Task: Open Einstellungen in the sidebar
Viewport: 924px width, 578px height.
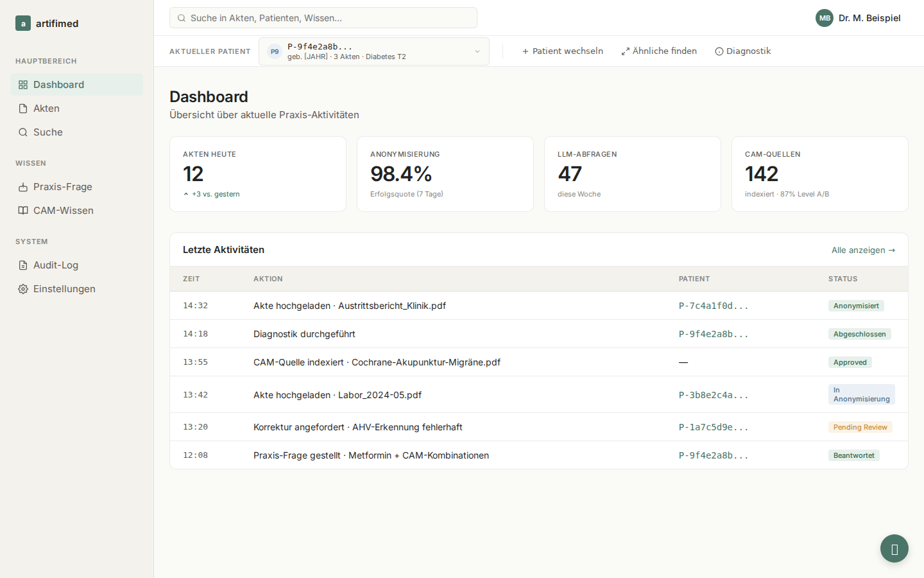Action: click(x=76, y=289)
